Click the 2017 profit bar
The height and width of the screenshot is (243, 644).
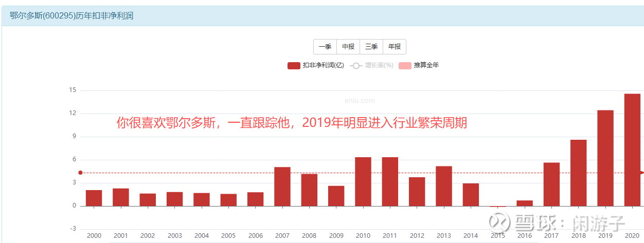tap(551, 184)
